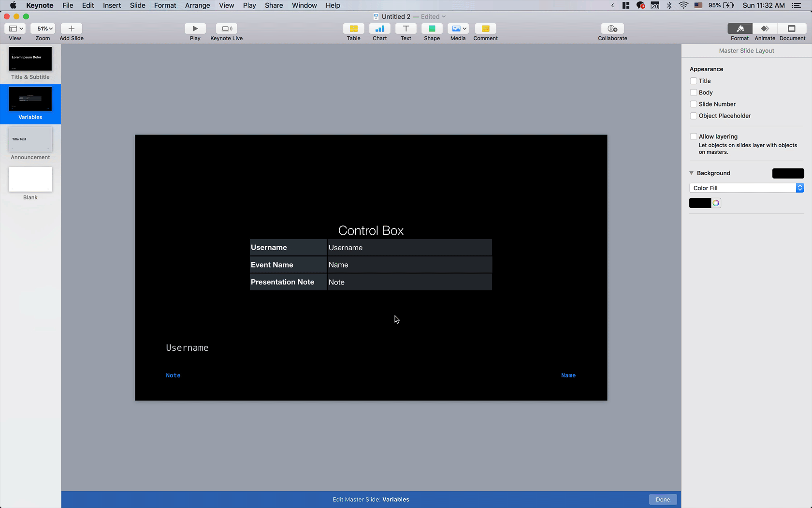Click the Note value cell in table
The image size is (812, 508).
pyautogui.click(x=409, y=282)
